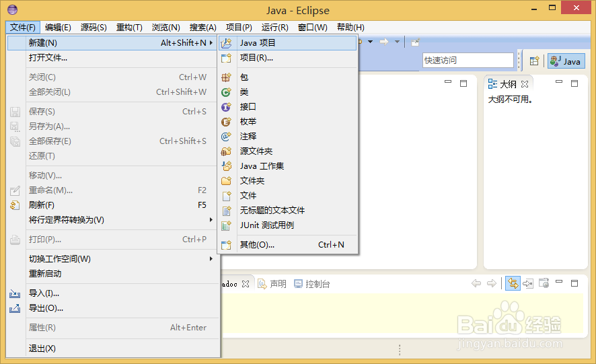Open the 重构(T) menu
The width and height of the screenshot is (596, 364).
129,28
